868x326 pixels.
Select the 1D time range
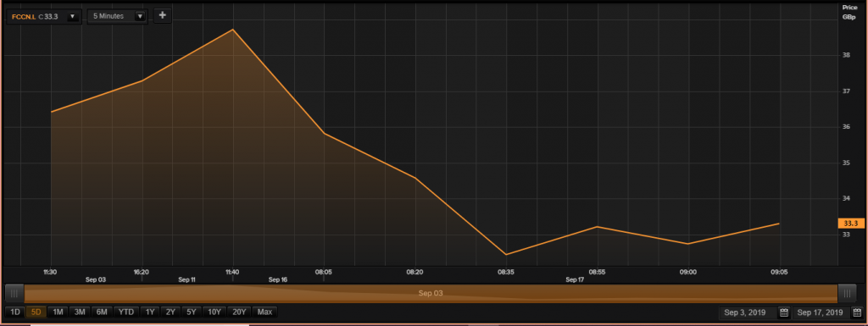pyautogui.click(x=15, y=312)
